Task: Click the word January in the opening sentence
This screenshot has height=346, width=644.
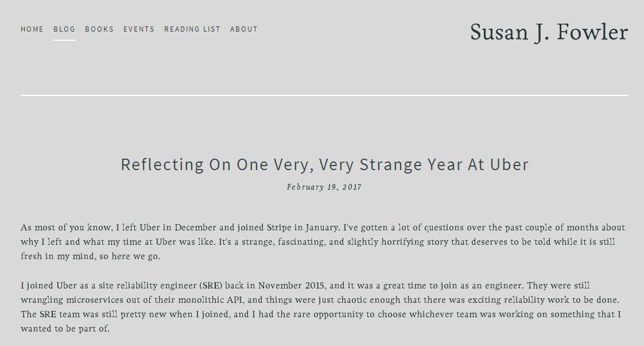Action: coord(322,228)
